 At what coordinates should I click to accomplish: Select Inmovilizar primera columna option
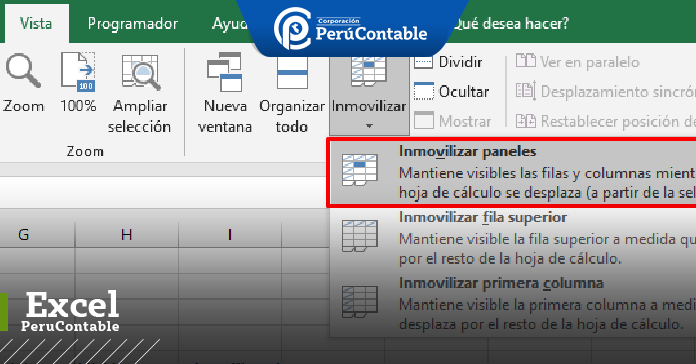pyautogui.click(x=513, y=304)
